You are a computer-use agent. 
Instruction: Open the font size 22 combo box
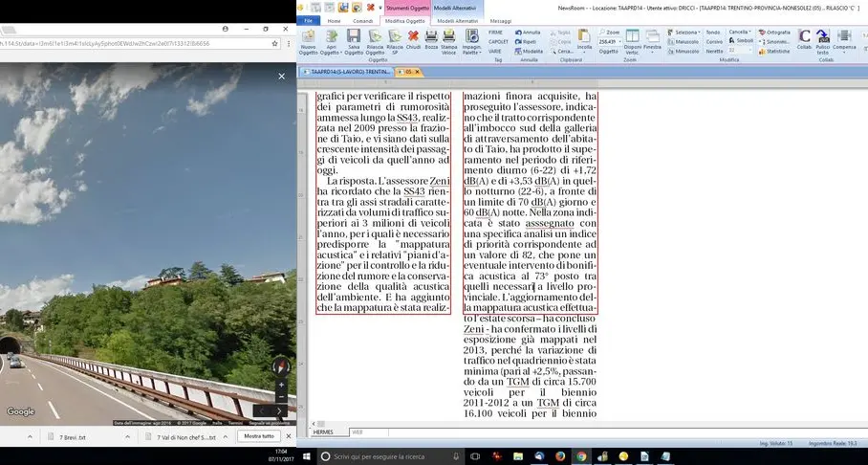coord(740,50)
